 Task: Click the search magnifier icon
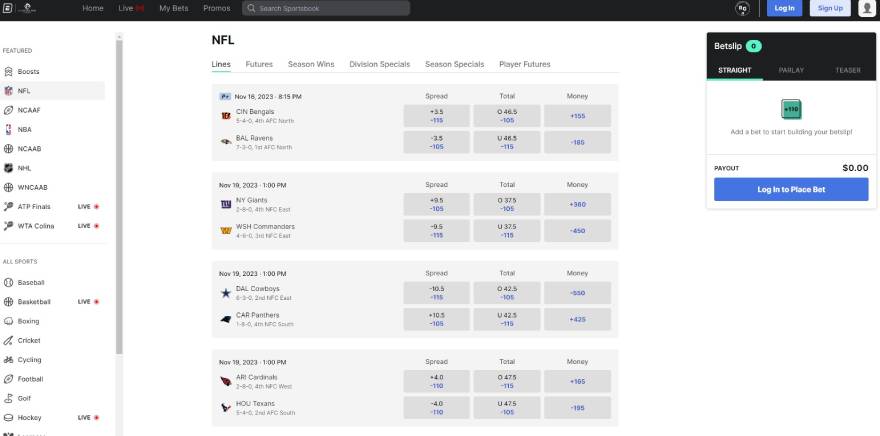click(251, 8)
